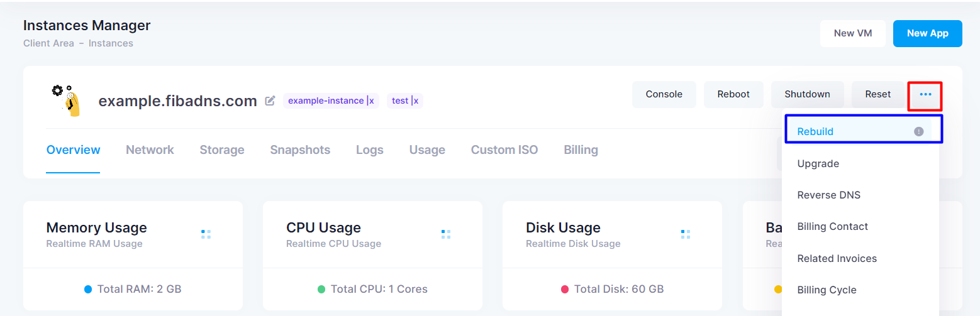The height and width of the screenshot is (316, 980).
Task: Click the Disk Usage card options icon
Action: click(686, 234)
